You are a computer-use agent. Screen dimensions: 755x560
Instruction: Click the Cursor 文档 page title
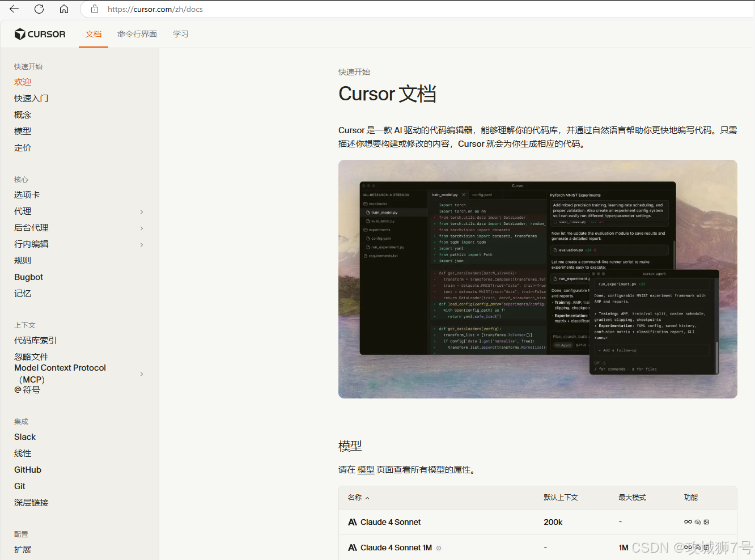click(x=388, y=94)
